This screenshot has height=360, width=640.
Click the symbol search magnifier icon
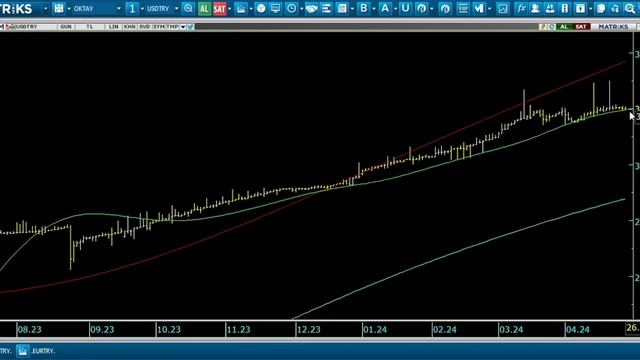pos(188,8)
